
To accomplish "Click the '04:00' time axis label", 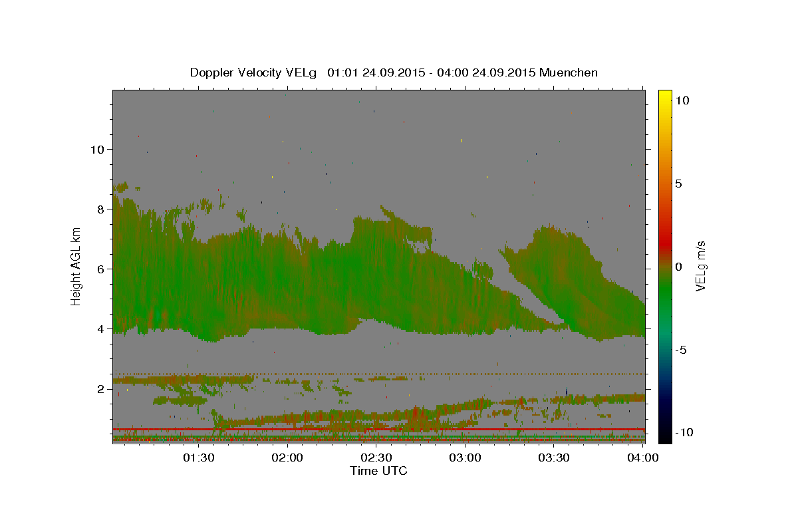I will (x=643, y=458).
